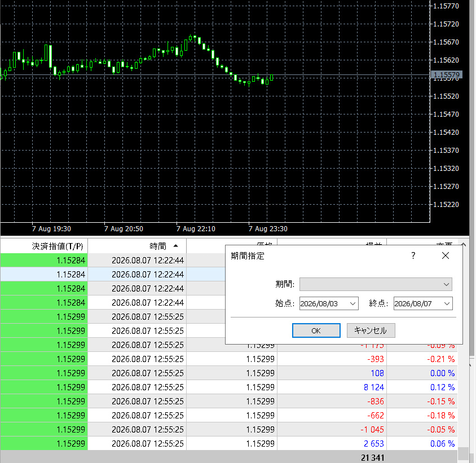Expand the 終点 end date picker
The width and height of the screenshot is (476, 463).
tap(447, 303)
